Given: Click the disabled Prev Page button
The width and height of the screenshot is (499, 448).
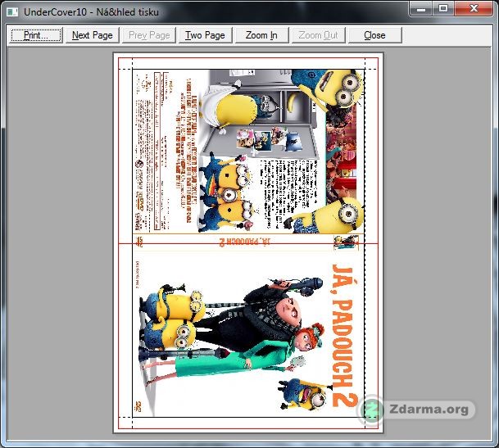Looking at the screenshot, I should [149, 35].
